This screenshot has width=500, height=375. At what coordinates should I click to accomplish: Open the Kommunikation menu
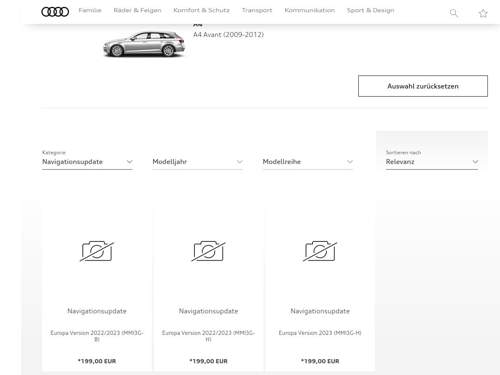click(310, 10)
